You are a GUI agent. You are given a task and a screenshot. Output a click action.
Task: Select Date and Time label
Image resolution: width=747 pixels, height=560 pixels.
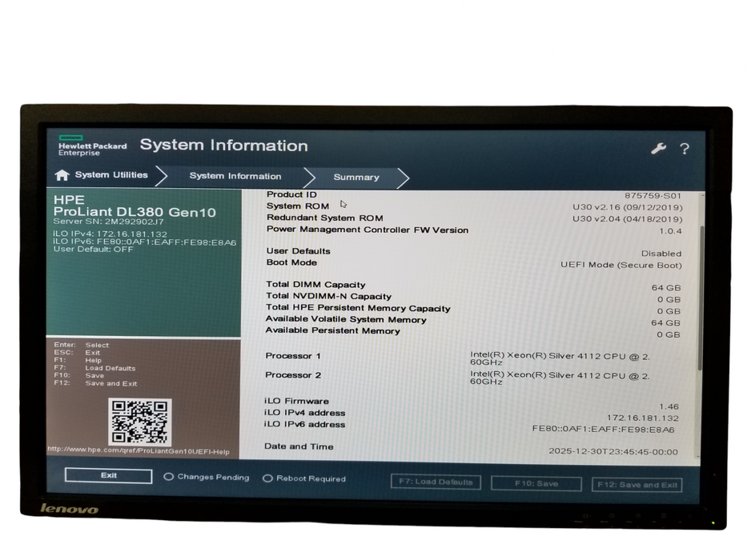click(299, 446)
